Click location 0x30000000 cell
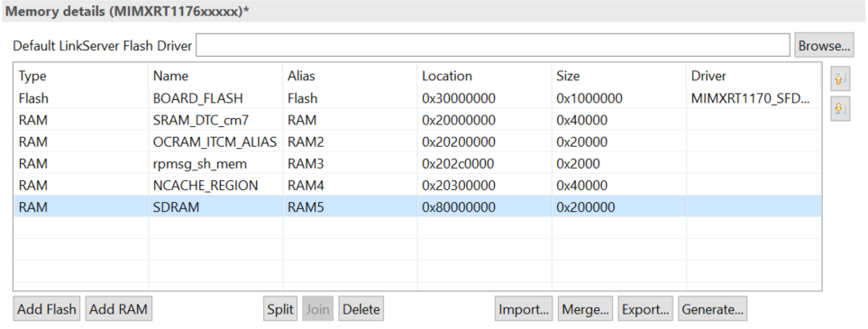 click(x=484, y=98)
